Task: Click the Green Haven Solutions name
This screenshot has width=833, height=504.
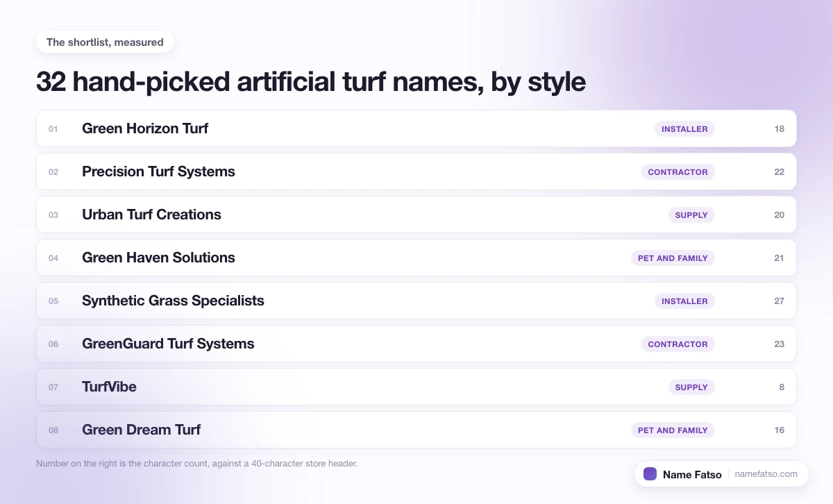Action: point(158,258)
